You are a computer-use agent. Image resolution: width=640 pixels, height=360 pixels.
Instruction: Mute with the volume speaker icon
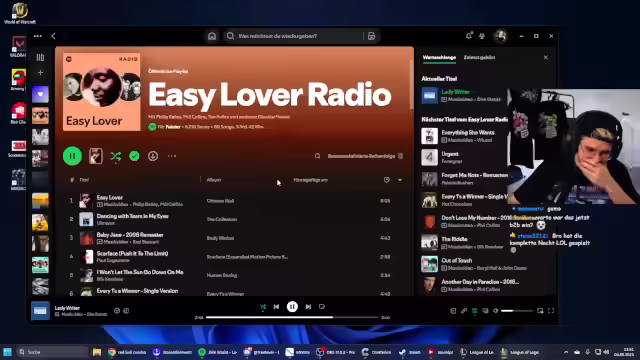point(496,311)
